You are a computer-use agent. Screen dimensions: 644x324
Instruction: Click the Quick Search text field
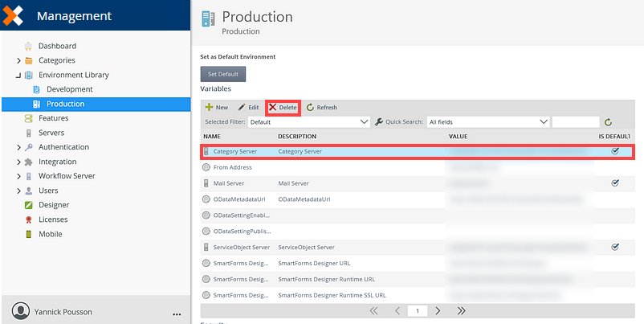pos(575,122)
